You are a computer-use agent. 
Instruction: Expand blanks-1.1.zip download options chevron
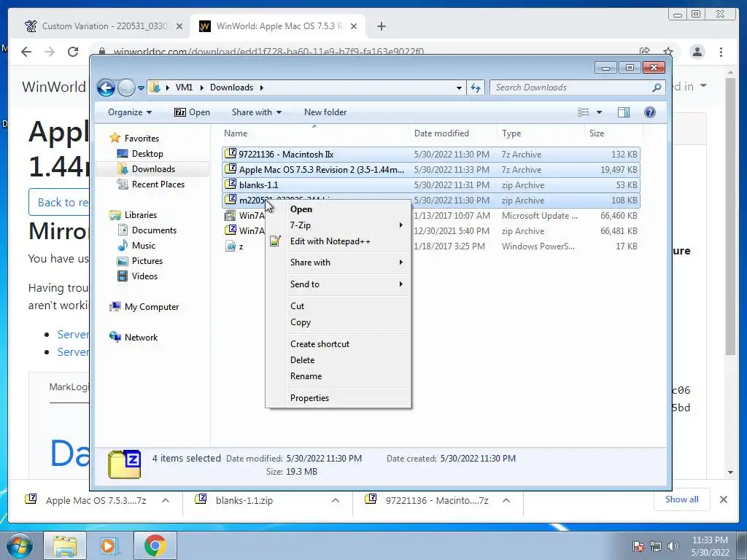pos(336,500)
